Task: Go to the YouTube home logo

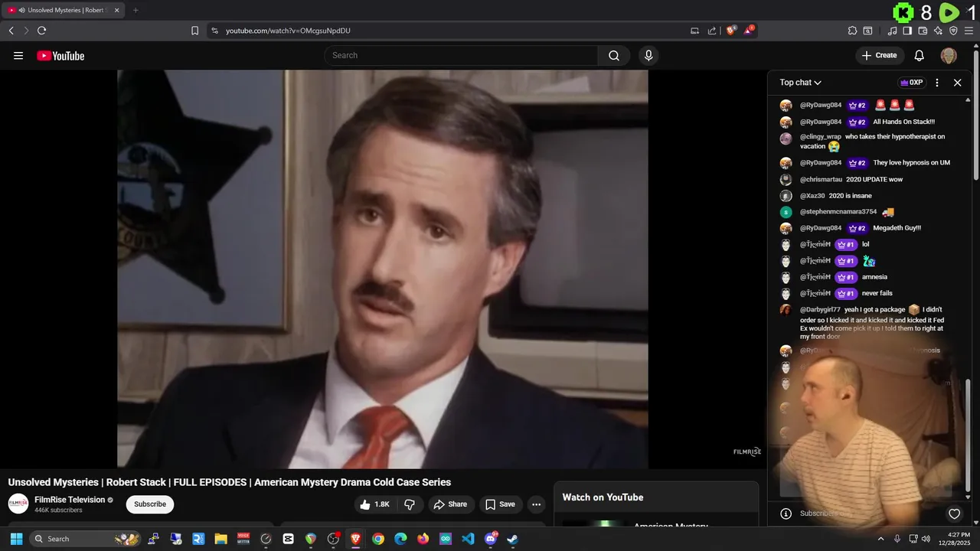Action: (60, 56)
